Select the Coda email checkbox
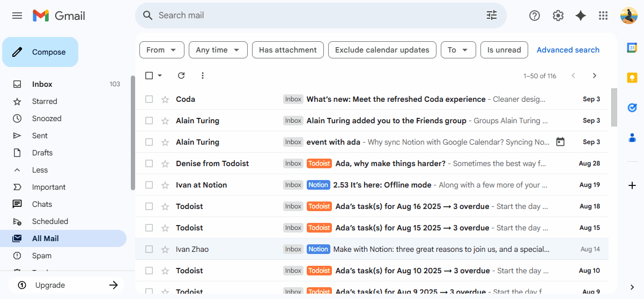Viewport: 644px width, 299px height. click(x=149, y=99)
